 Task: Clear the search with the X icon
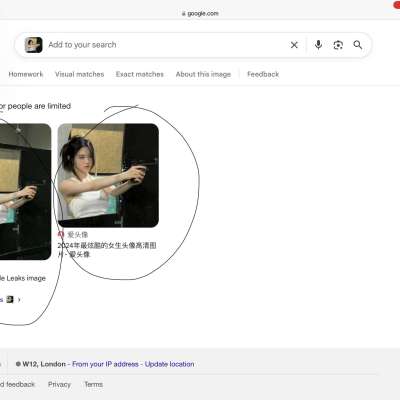[x=294, y=45]
